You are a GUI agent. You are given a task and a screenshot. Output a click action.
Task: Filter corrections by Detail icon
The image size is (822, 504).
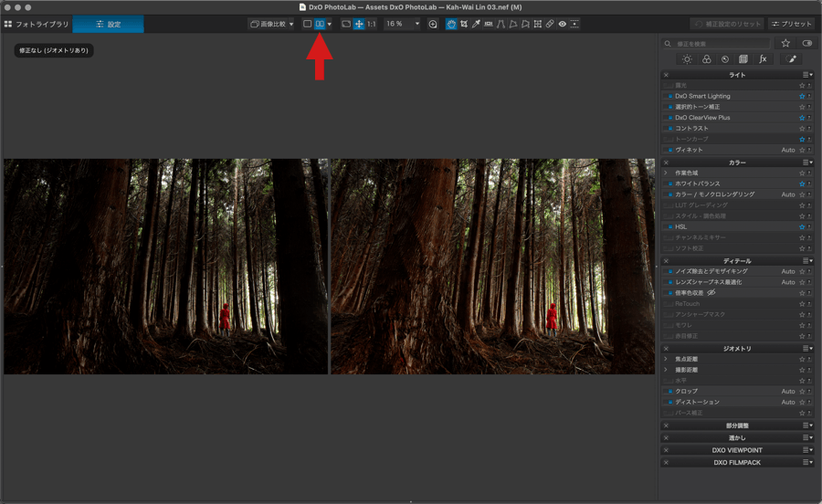725,59
